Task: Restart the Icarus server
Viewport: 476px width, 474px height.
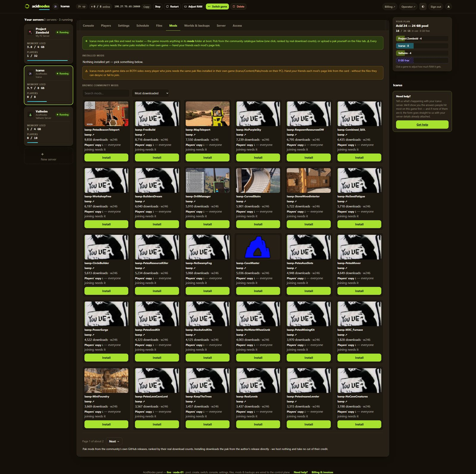Action: [x=172, y=7]
